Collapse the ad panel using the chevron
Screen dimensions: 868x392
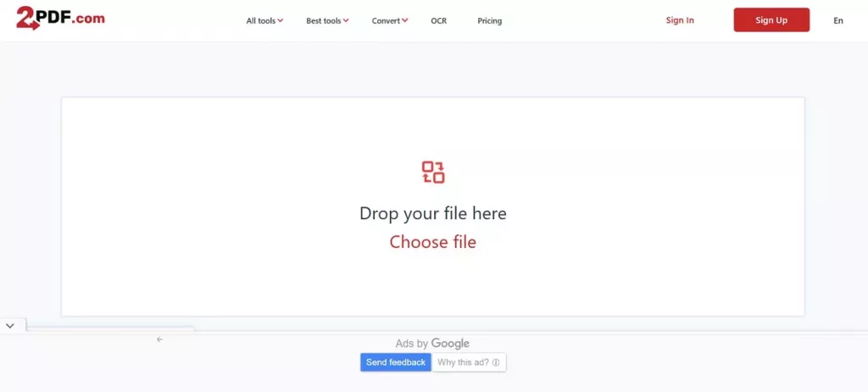point(10,326)
